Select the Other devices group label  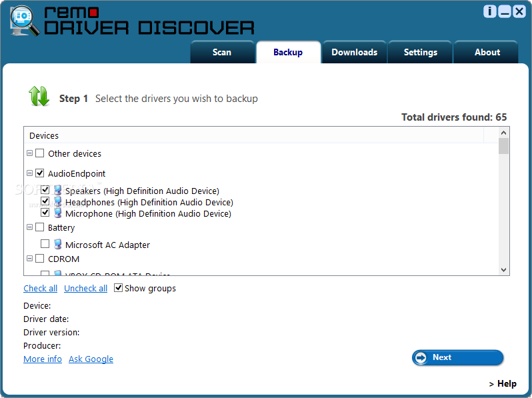pyautogui.click(x=75, y=153)
